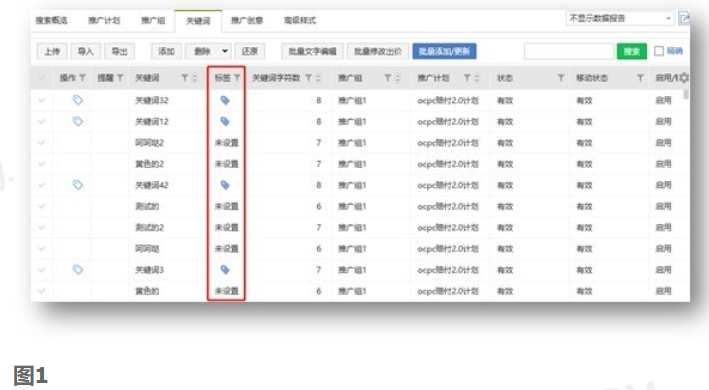Viewport: 709px width, 390px height.
Task: Open filter on the 关键词字符数 column header
Action: pyautogui.click(x=308, y=78)
